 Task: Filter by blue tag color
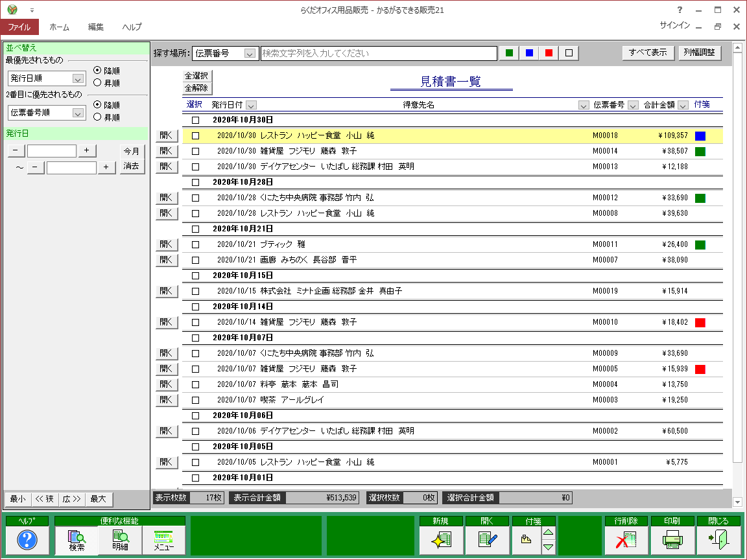tap(529, 53)
